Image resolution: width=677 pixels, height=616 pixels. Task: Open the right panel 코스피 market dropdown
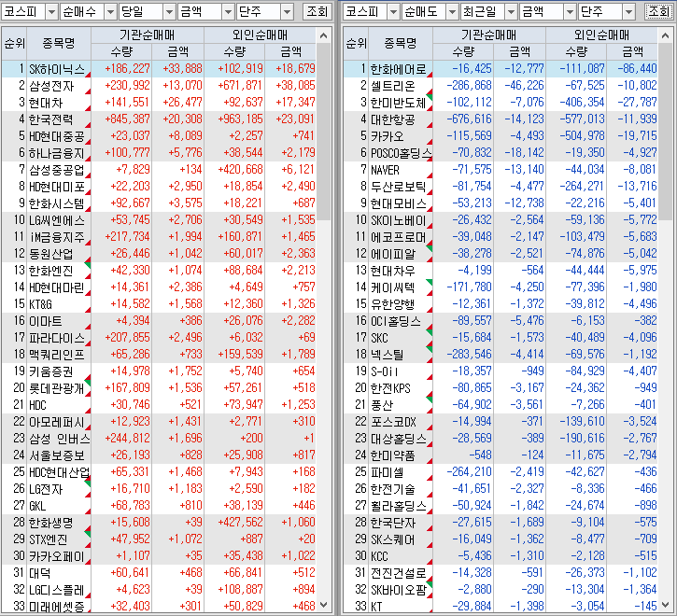tap(393, 11)
